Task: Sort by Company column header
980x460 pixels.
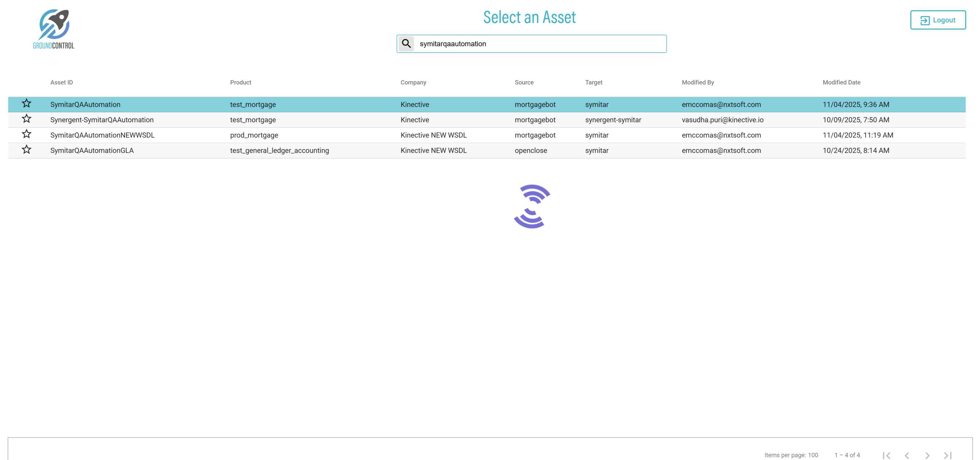Action: (x=413, y=82)
